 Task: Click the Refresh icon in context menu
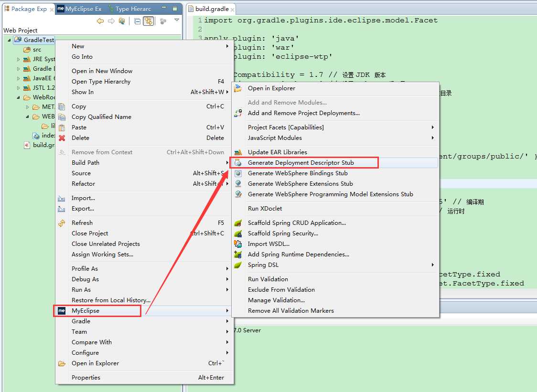point(62,223)
